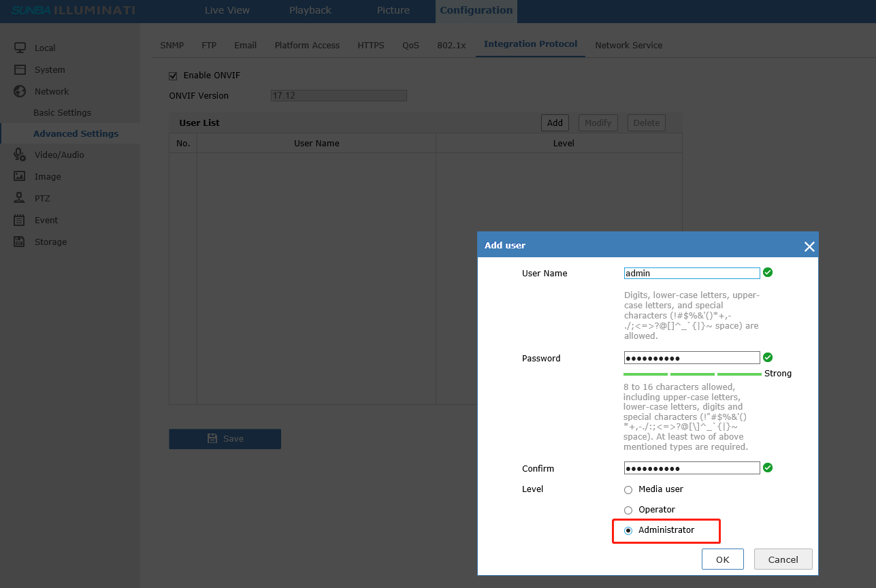Select the Operator level
This screenshot has height=588, width=876.
click(628, 510)
